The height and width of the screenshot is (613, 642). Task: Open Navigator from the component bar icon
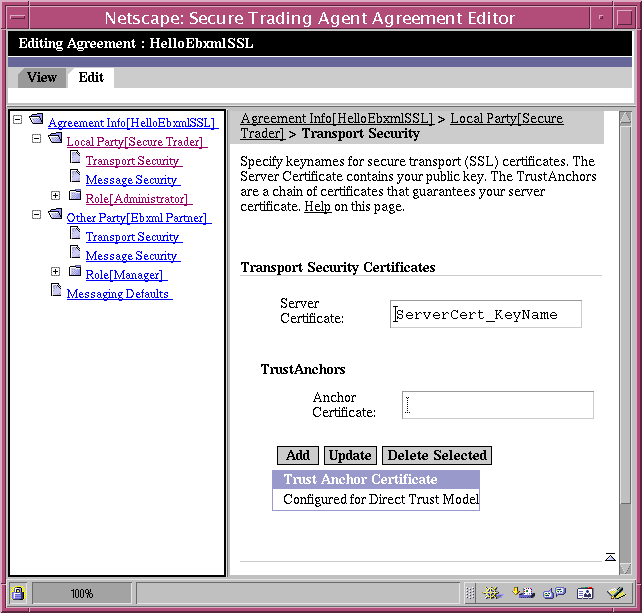coord(493,593)
